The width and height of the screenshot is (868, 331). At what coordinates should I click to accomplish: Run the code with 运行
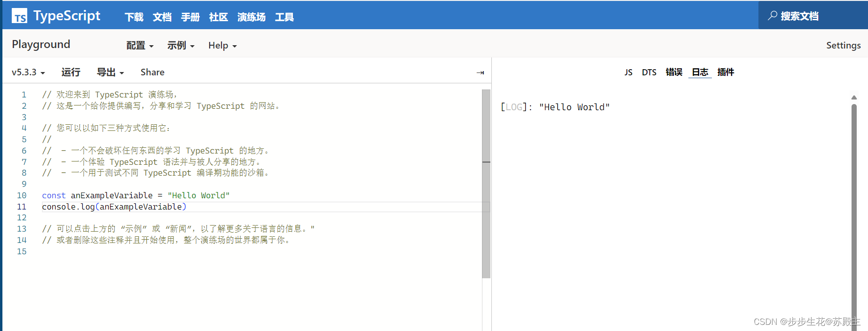(71, 72)
